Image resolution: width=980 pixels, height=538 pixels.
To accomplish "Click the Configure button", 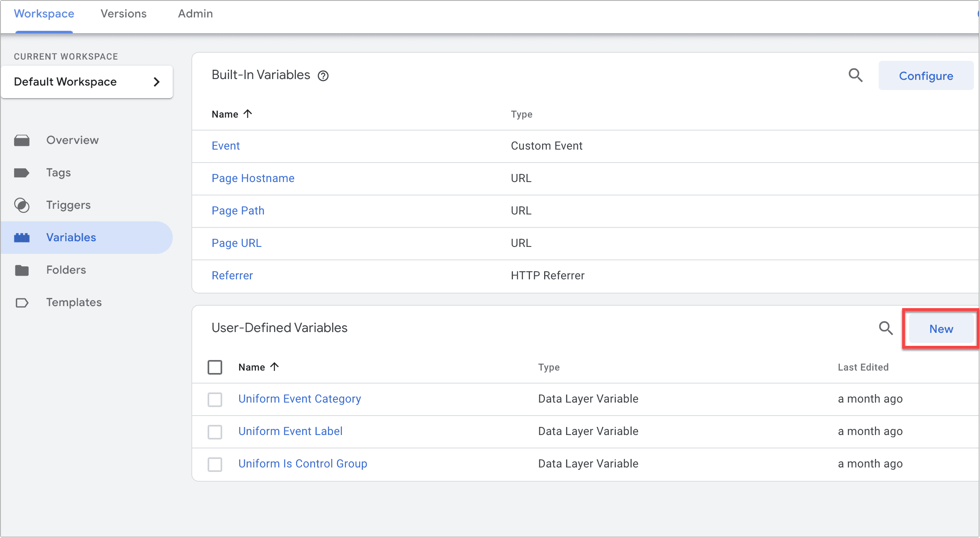I will (926, 76).
